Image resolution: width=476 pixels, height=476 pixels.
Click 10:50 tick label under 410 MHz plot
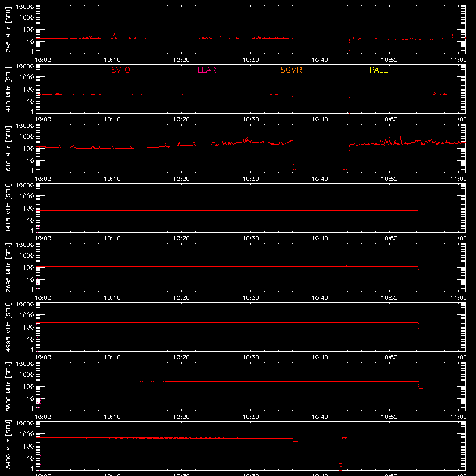(389, 120)
